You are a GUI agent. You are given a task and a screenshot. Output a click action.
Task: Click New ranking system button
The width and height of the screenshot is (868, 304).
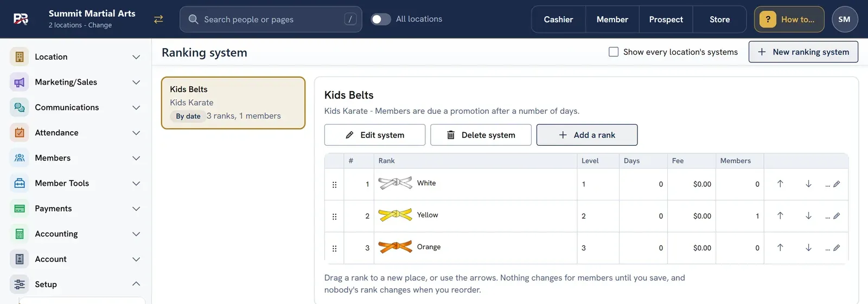803,52
